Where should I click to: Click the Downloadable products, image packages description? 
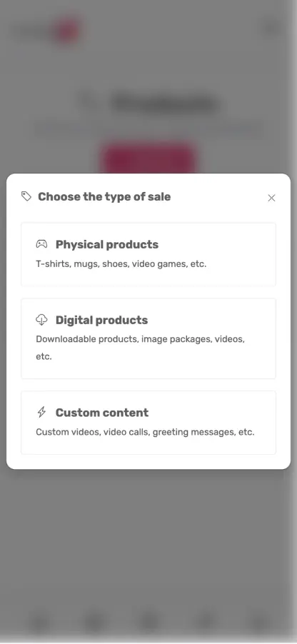click(141, 348)
